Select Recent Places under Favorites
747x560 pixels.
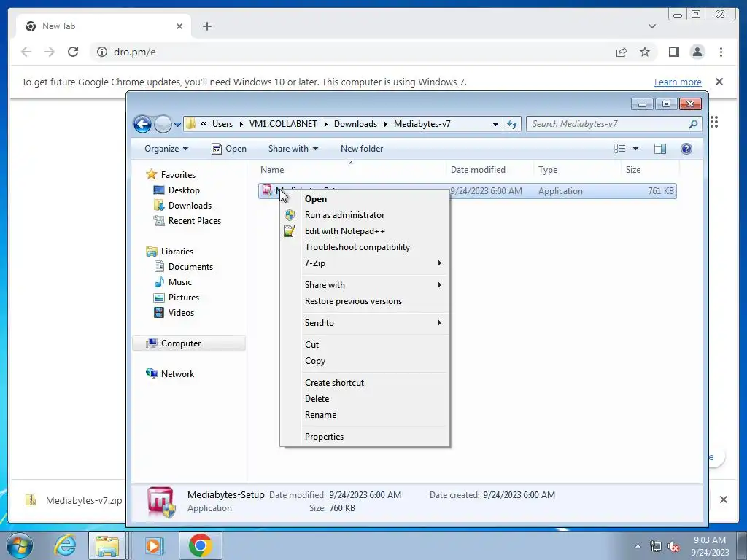point(194,221)
